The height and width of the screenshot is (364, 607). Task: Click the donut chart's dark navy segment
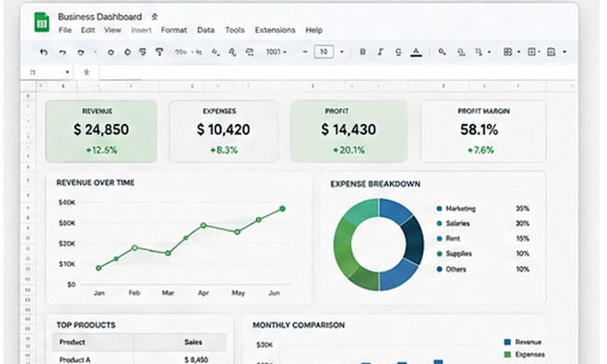click(x=413, y=240)
